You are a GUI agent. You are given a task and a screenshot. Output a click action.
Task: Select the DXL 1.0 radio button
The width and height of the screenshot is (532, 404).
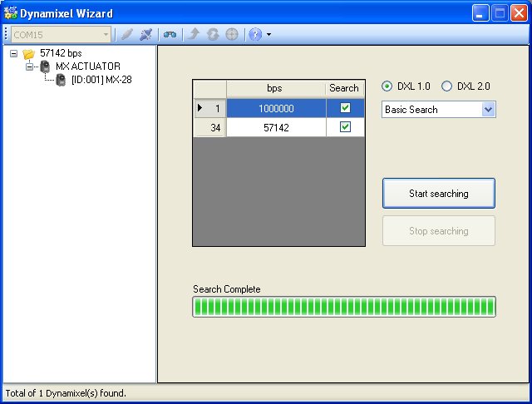tap(387, 86)
